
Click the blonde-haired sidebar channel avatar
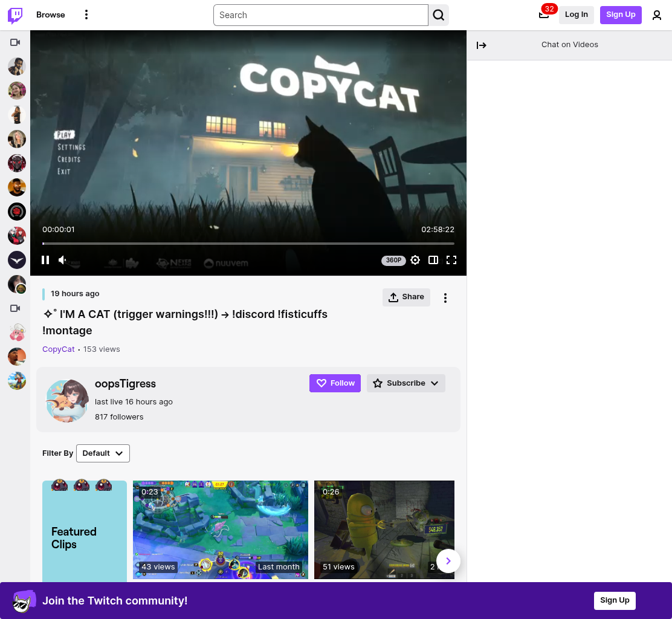coord(17,139)
